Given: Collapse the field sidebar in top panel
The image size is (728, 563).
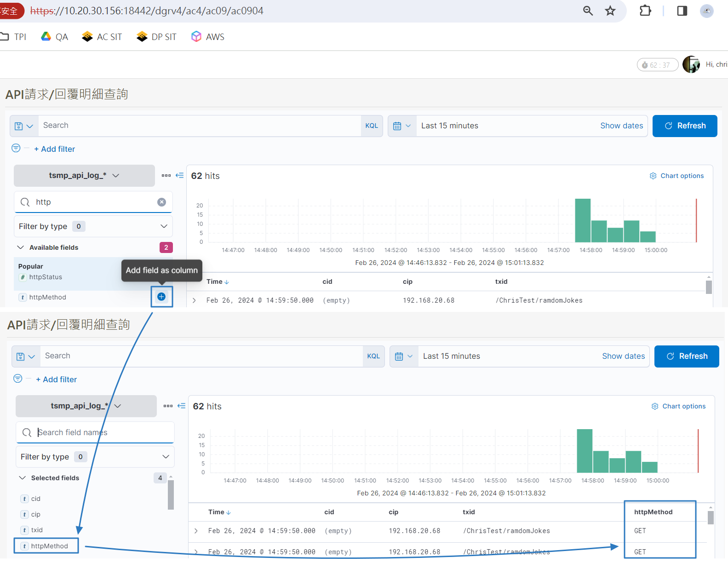Looking at the screenshot, I should [180, 176].
